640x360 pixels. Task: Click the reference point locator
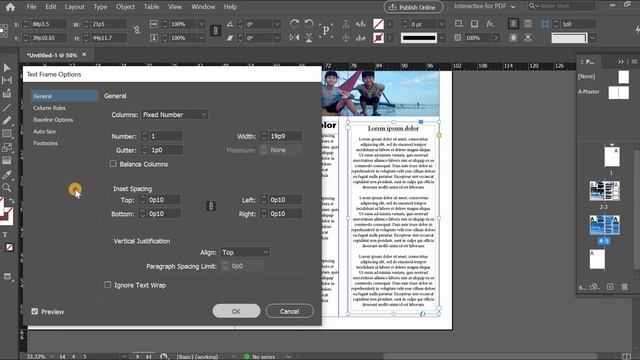4,31
